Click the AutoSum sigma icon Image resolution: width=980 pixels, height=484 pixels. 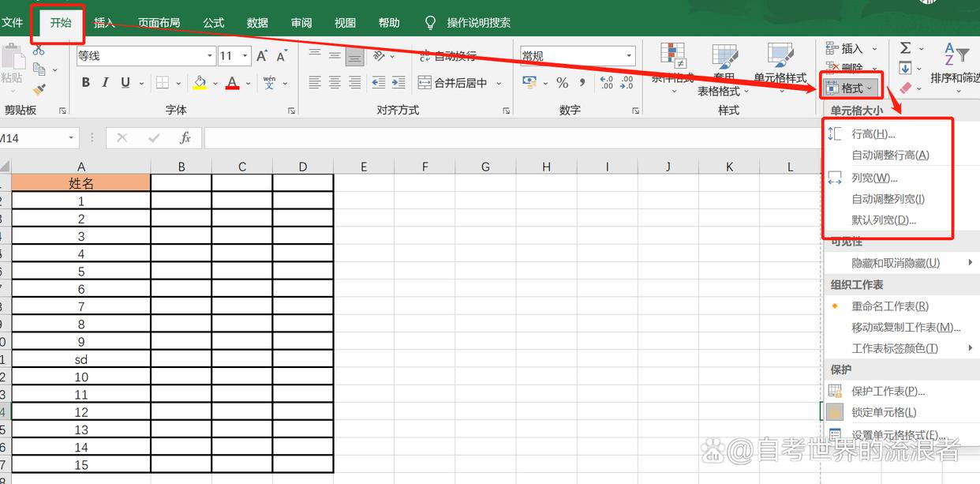906,48
